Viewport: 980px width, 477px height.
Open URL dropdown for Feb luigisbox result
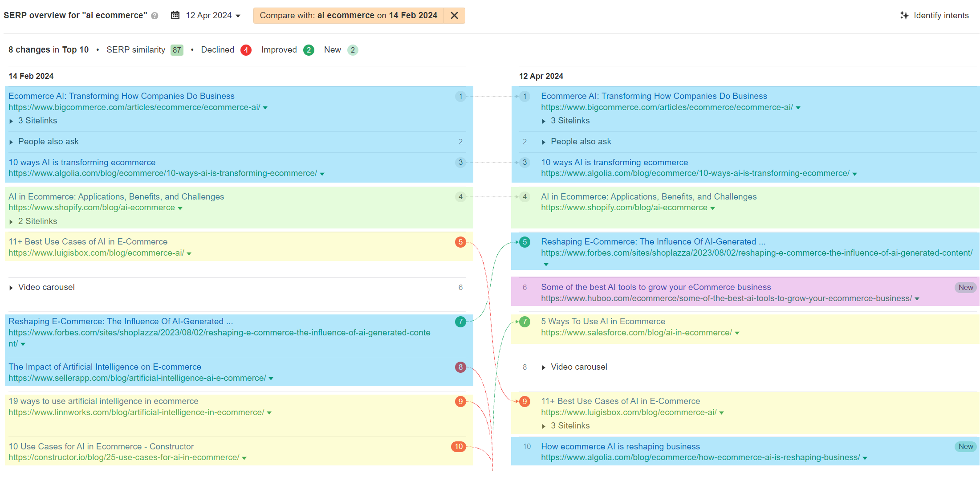pyautogui.click(x=189, y=253)
